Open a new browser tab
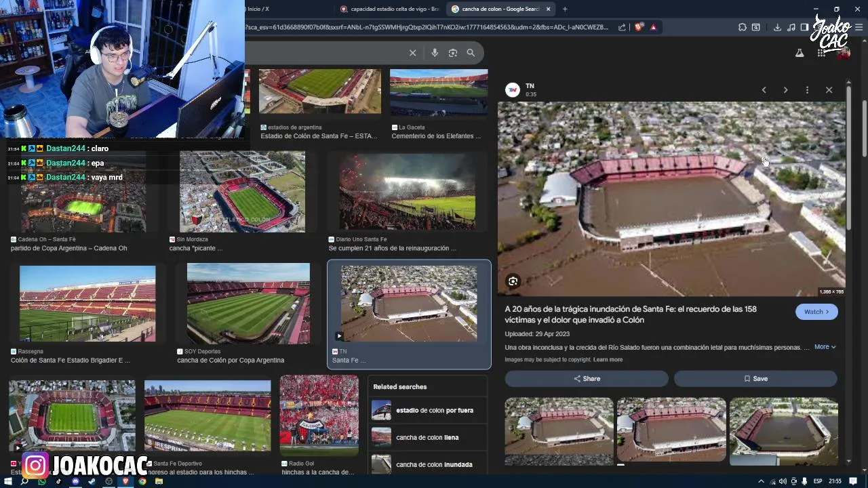The width and height of the screenshot is (868, 488). coord(565,9)
